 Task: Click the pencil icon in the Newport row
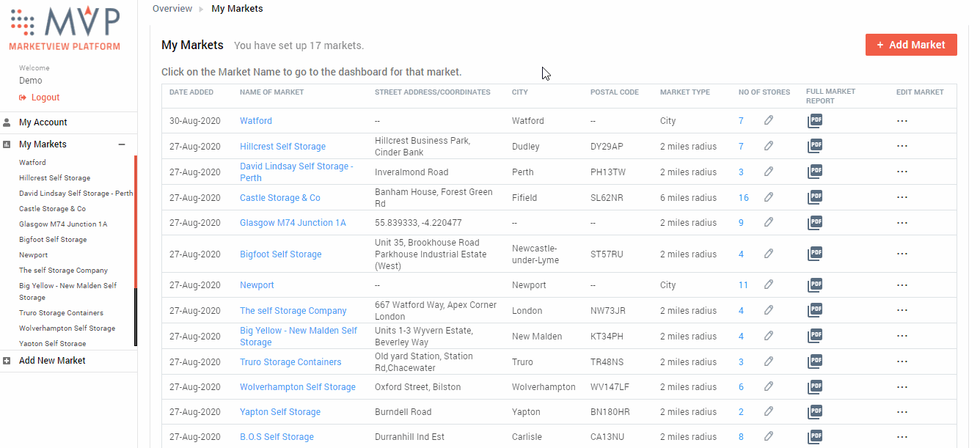pos(769,284)
